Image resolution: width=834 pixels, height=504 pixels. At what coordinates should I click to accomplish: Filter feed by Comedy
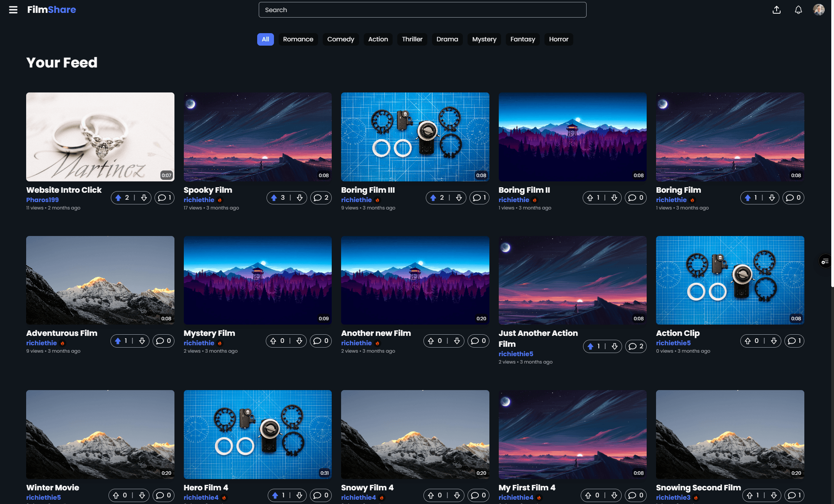click(341, 39)
